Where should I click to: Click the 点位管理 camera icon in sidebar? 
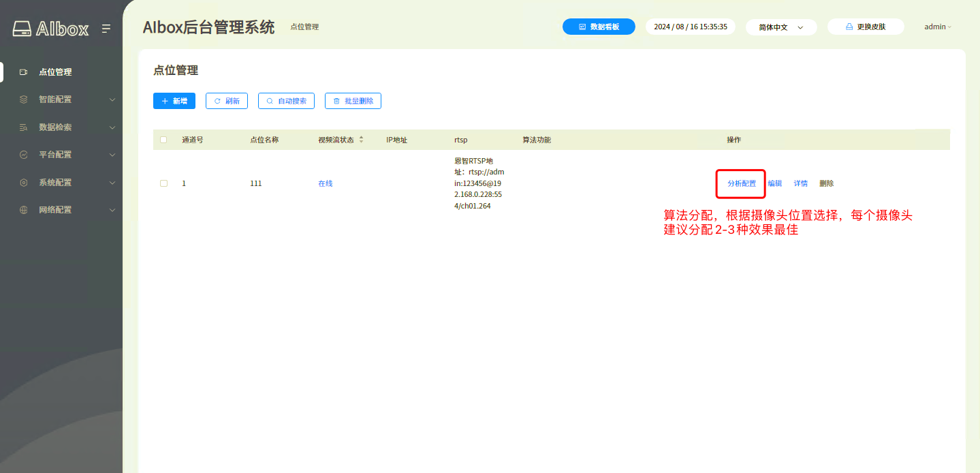pyautogui.click(x=24, y=72)
